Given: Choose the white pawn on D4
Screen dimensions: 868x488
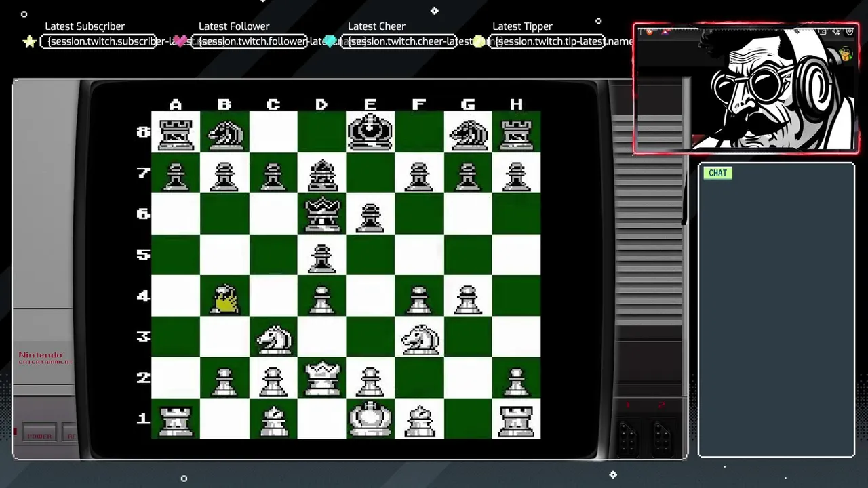Looking at the screenshot, I should [322, 299].
